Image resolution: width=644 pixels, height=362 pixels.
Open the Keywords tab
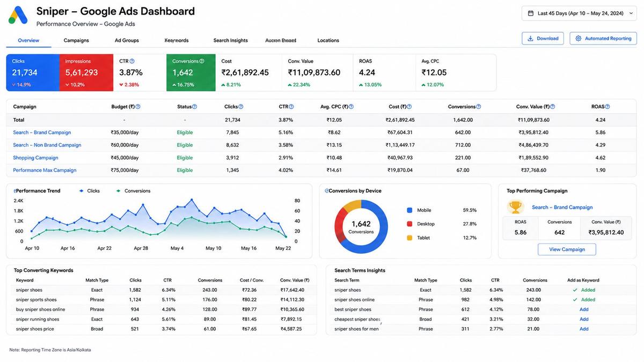[x=177, y=40]
